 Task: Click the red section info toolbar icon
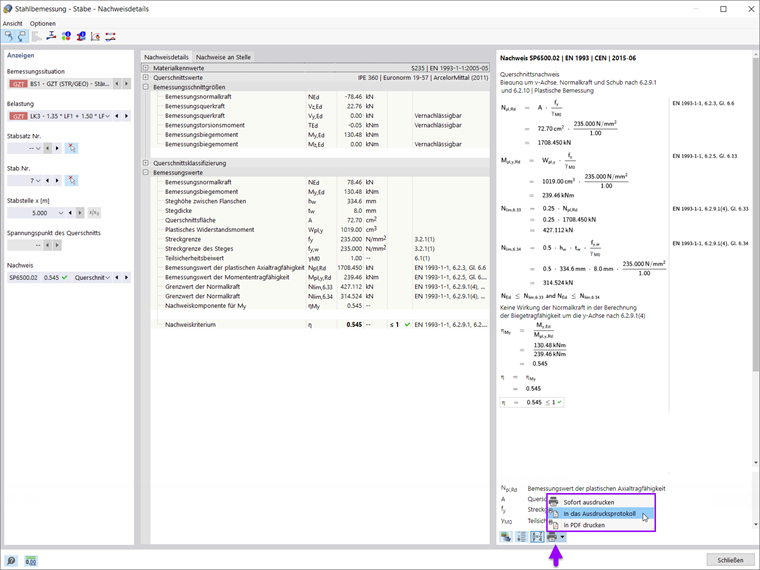point(81,36)
